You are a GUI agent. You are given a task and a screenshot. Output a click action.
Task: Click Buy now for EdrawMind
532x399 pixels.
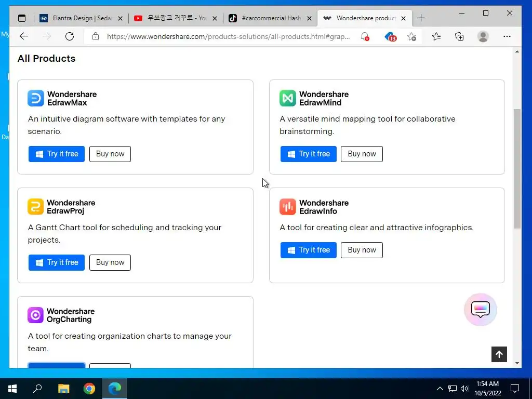(362, 154)
